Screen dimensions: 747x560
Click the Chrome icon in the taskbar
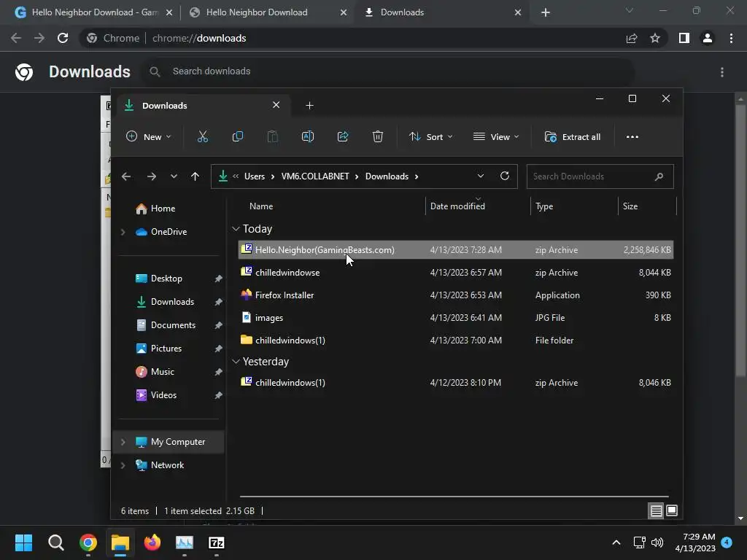pyautogui.click(x=88, y=542)
